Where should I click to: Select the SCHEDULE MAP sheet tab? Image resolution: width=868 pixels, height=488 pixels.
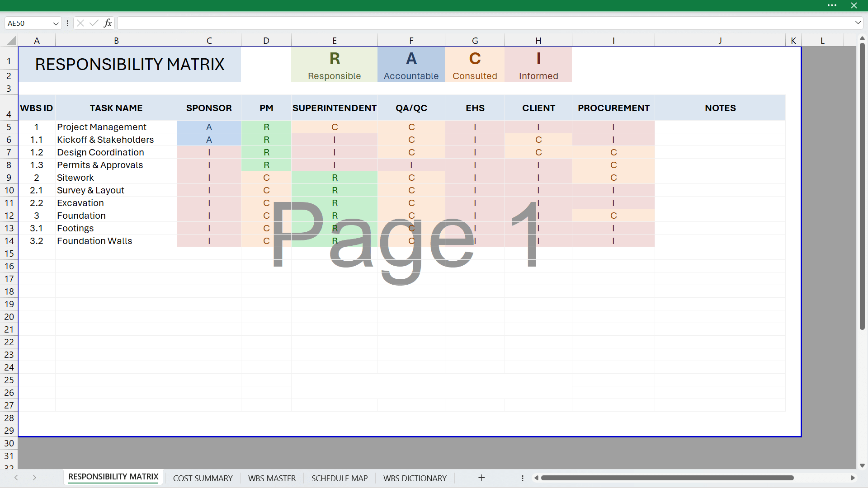[x=339, y=478]
